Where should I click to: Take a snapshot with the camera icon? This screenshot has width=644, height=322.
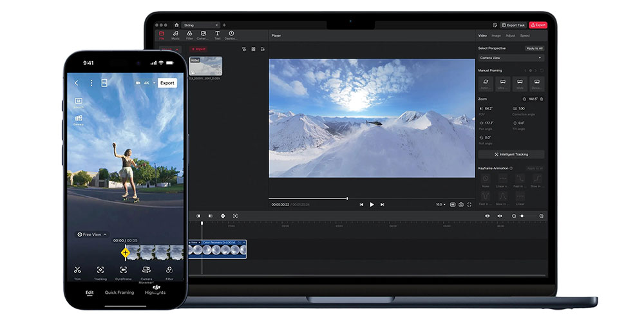pos(460,204)
